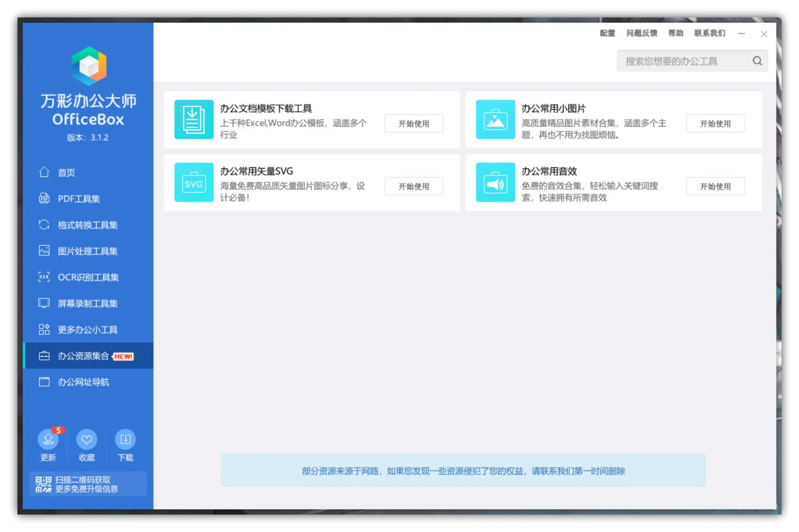Image resolution: width=799 pixels, height=532 pixels.
Task: Click the 屏幕录制 monitor icon
Action: (44, 303)
